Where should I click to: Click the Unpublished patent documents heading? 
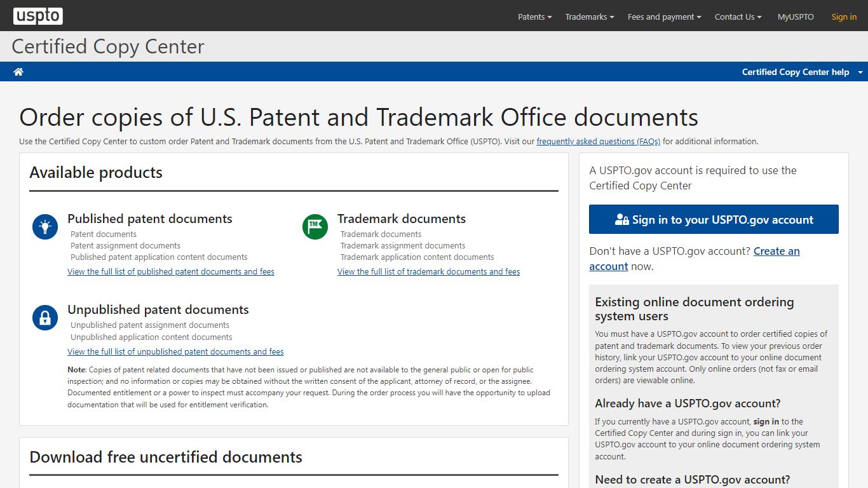[x=158, y=309]
